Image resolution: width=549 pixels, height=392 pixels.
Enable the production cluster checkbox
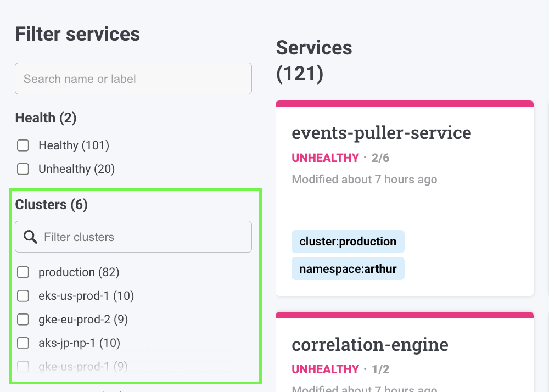coord(23,272)
